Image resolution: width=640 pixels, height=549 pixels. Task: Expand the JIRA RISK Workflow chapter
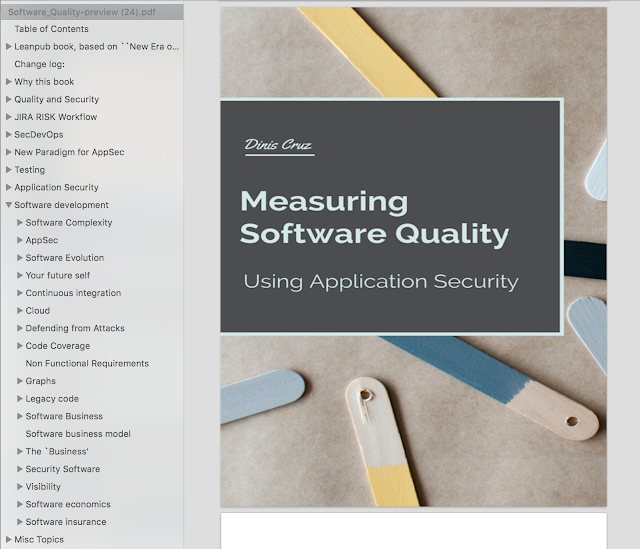pos(8,117)
